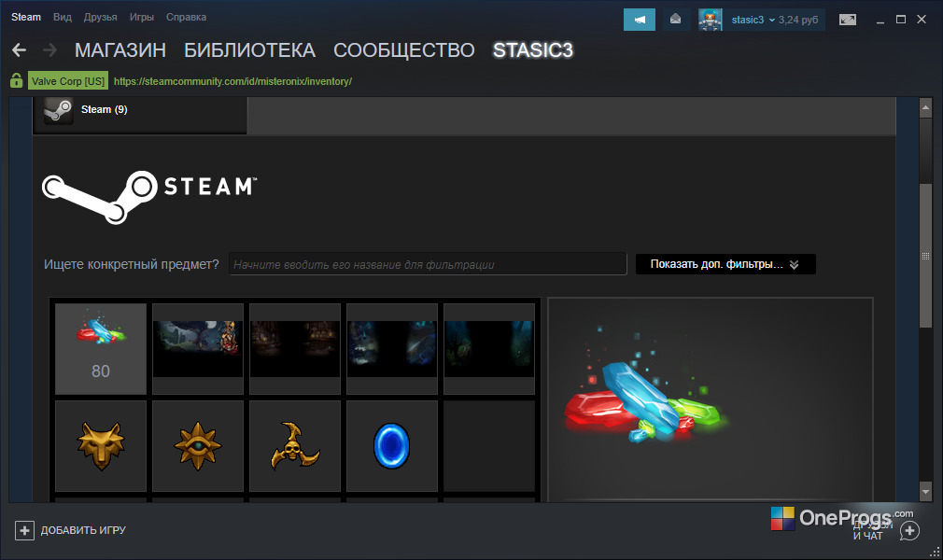Click the large Steam logo
This screenshot has height=560, width=943.
[x=149, y=197]
